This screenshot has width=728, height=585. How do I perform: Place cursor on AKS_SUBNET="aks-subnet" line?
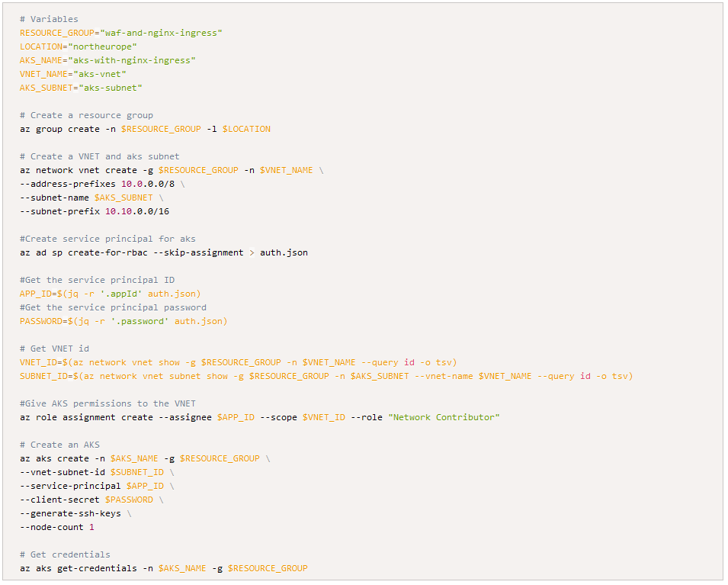point(81,88)
